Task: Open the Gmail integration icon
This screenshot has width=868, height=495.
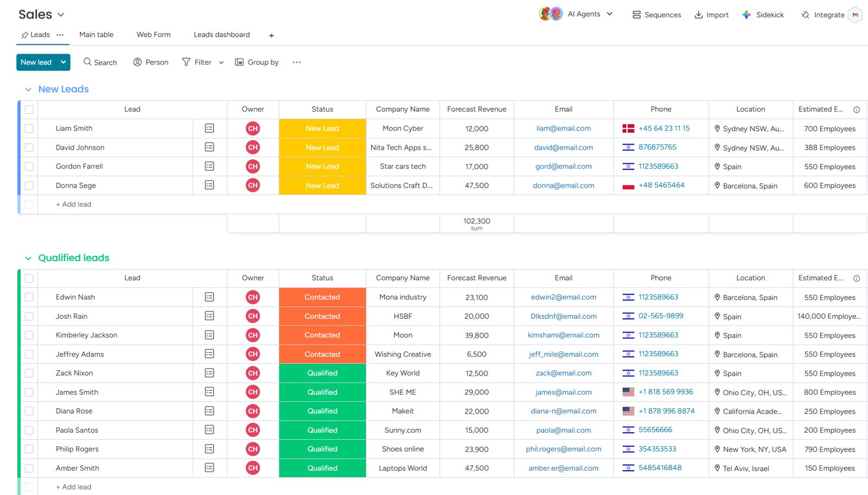Action: [x=855, y=15]
